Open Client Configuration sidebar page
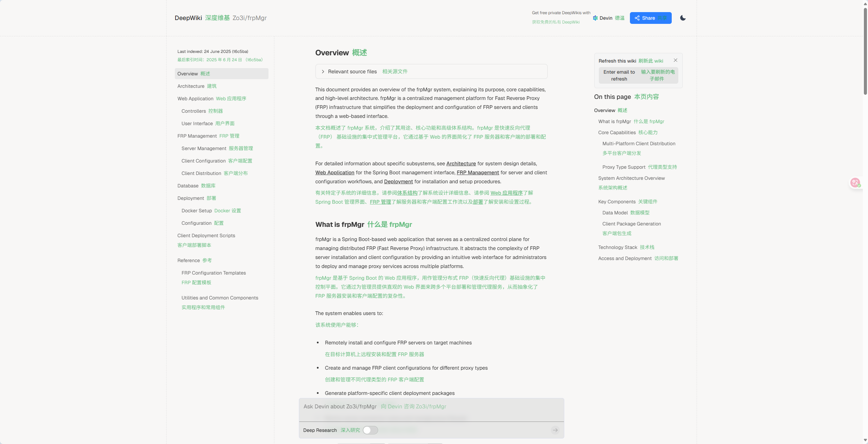The width and height of the screenshot is (868, 444). [204, 161]
